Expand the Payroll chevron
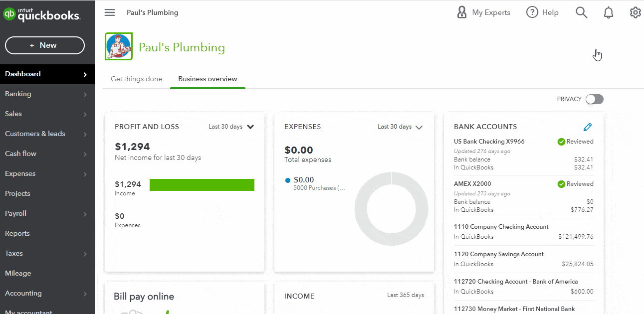644x314 pixels. click(85, 214)
